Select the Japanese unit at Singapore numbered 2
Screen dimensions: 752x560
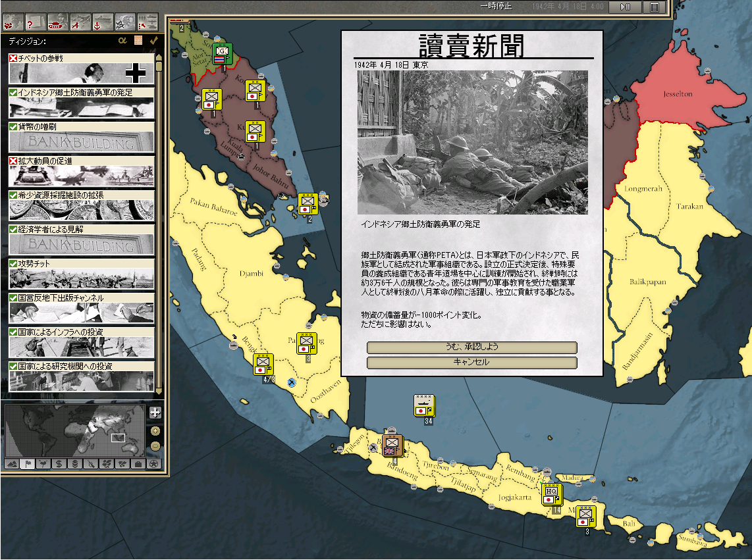[308, 204]
